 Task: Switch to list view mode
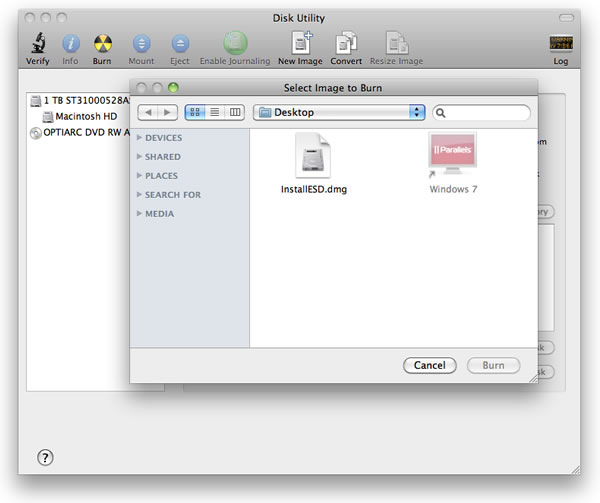point(215,113)
